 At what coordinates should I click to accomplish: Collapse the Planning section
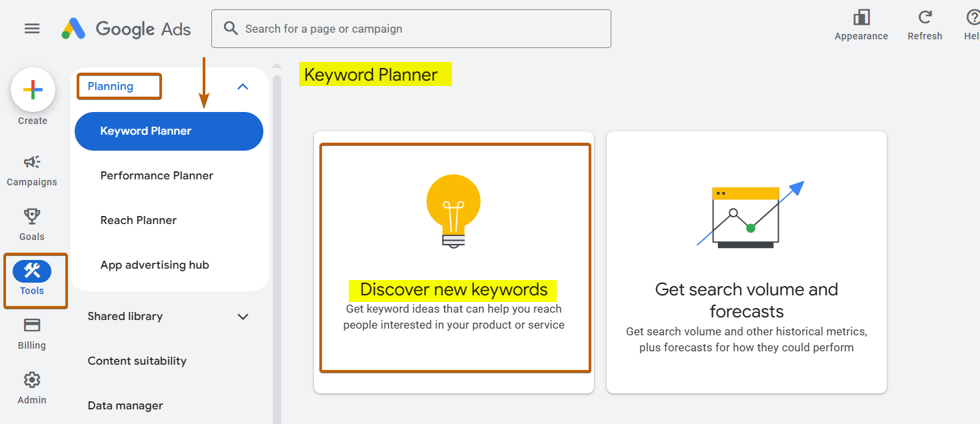tap(243, 86)
